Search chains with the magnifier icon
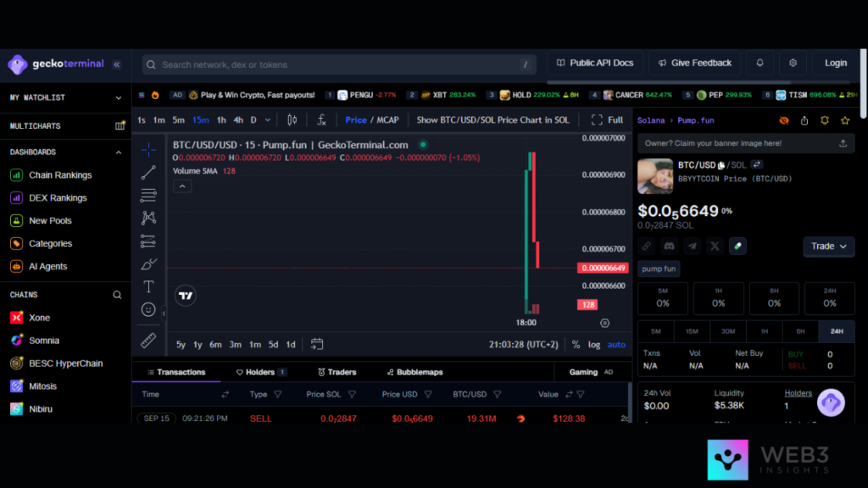 pyautogui.click(x=117, y=295)
